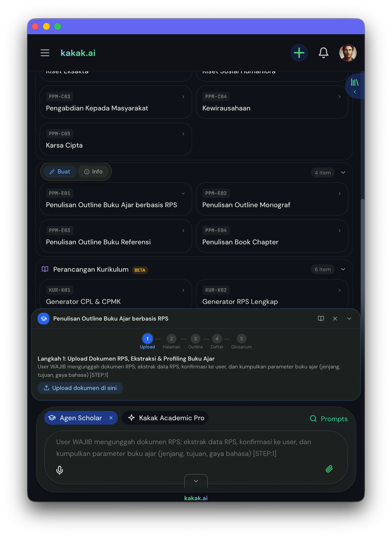
Task: Collapse the workflow panel chevron
Action: (x=349, y=318)
